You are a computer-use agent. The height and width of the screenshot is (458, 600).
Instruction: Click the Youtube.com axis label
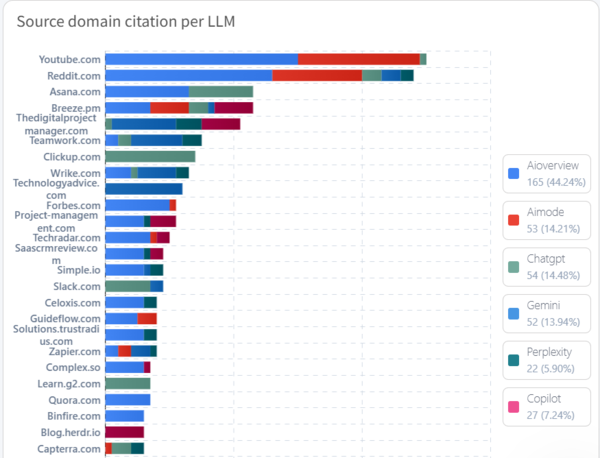coord(70,60)
